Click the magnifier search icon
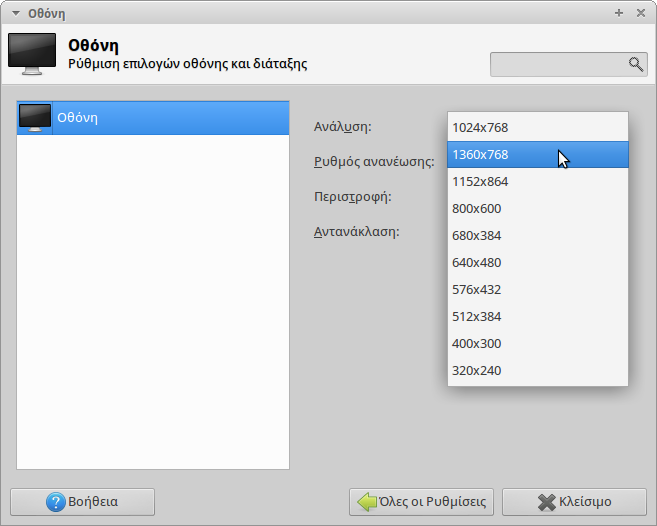This screenshot has height=526, width=657. [636, 65]
